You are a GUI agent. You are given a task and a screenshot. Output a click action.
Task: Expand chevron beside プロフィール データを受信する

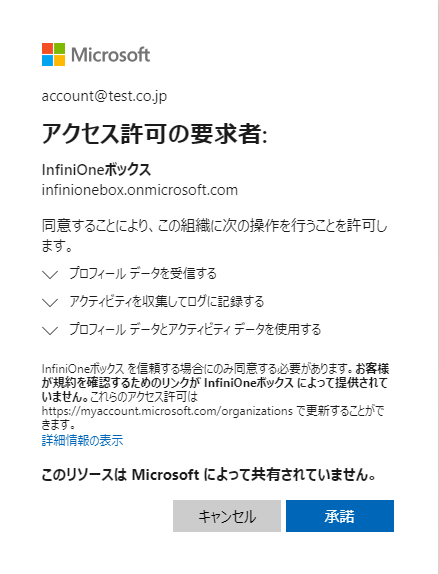pyautogui.click(x=50, y=275)
